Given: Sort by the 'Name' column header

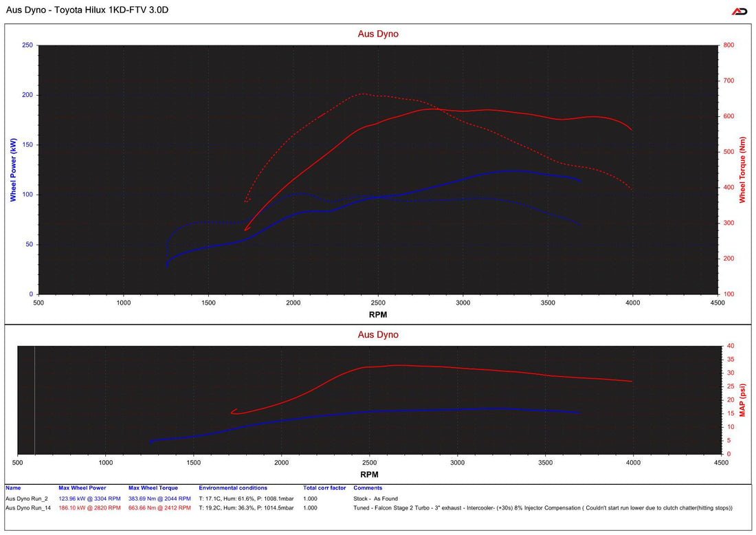Looking at the screenshot, I should [13, 488].
